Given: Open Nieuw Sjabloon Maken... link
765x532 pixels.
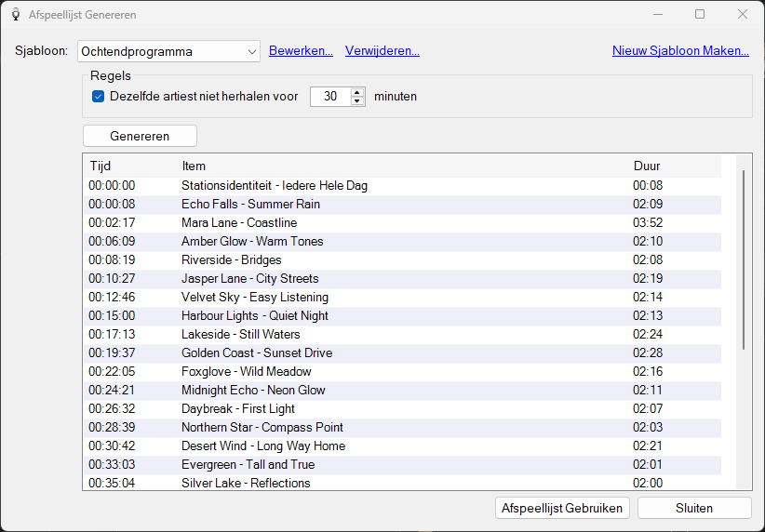Looking at the screenshot, I should pos(680,51).
